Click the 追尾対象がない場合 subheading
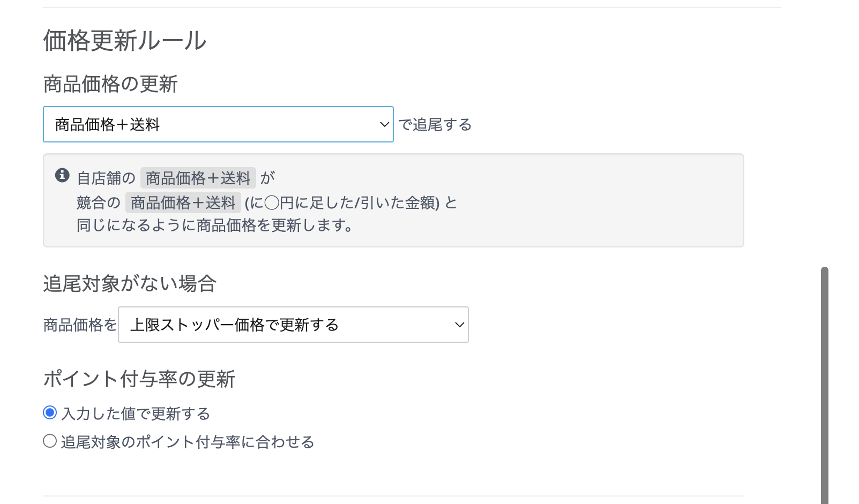Screen dimensions: 859x504 [x=130, y=283]
